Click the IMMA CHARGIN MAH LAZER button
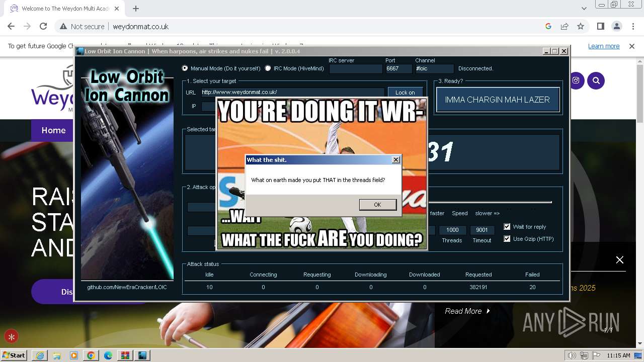The width and height of the screenshot is (644, 362). pyautogui.click(x=498, y=100)
